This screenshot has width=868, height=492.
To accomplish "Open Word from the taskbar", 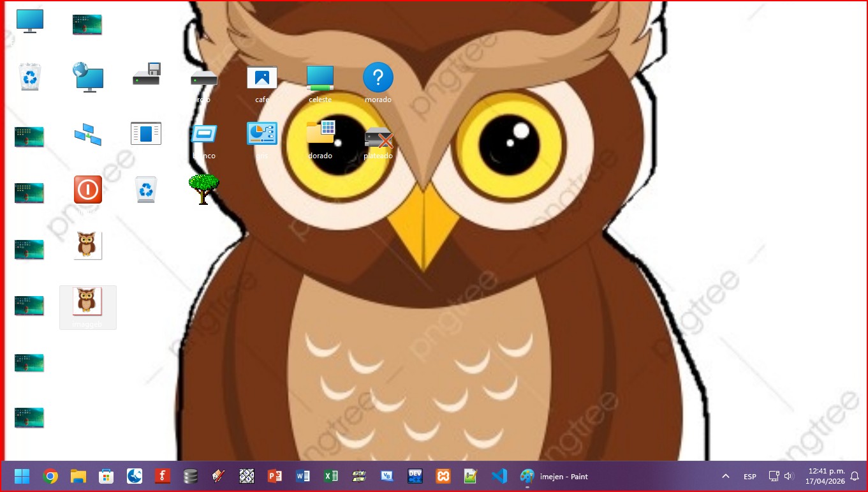I will click(302, 477).
